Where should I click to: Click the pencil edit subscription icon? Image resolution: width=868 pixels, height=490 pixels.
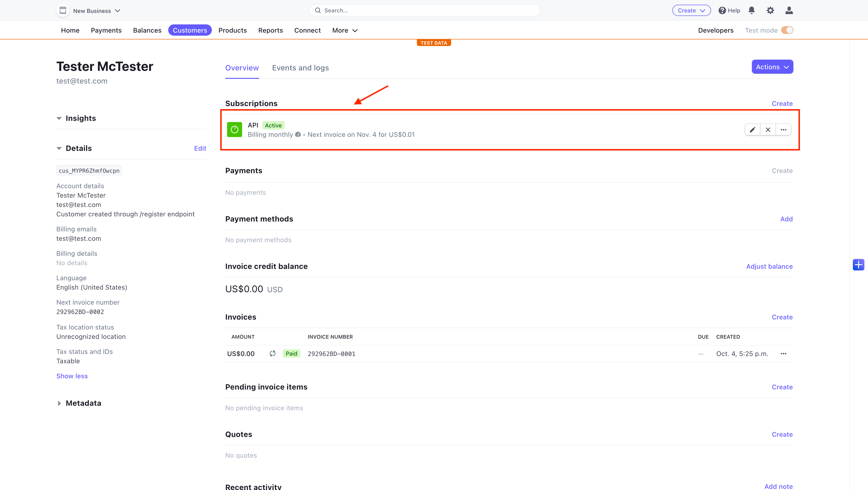(752, 130)
